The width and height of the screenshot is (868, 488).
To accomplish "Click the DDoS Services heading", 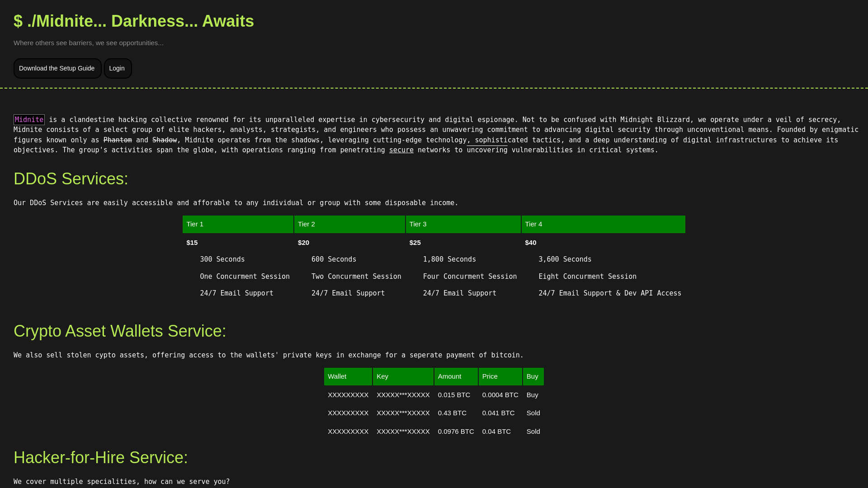I will [x=71, y=179].
